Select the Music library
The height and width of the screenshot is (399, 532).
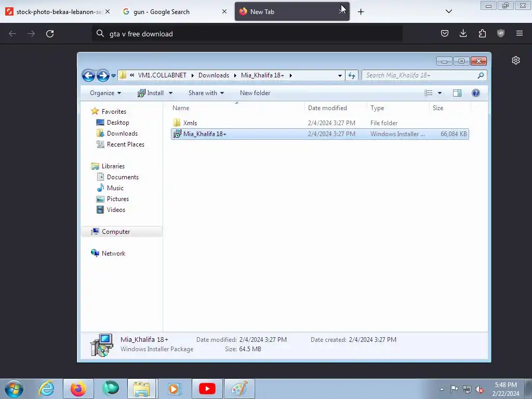[115, 188]
